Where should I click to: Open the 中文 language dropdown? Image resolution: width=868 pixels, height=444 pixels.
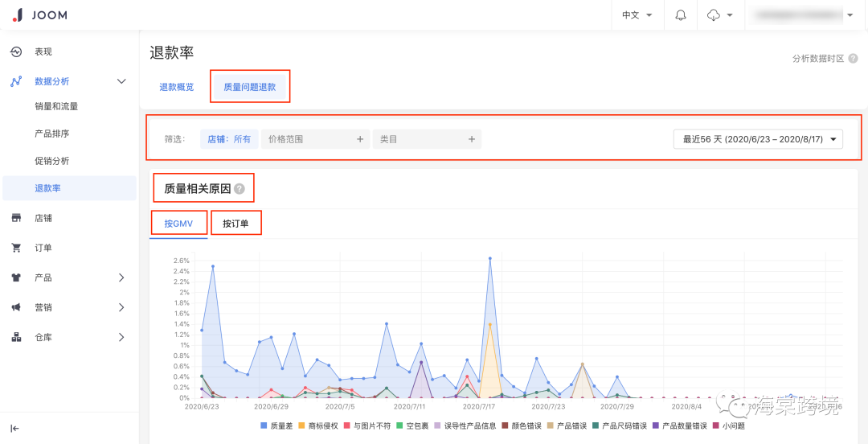[637, 15]
